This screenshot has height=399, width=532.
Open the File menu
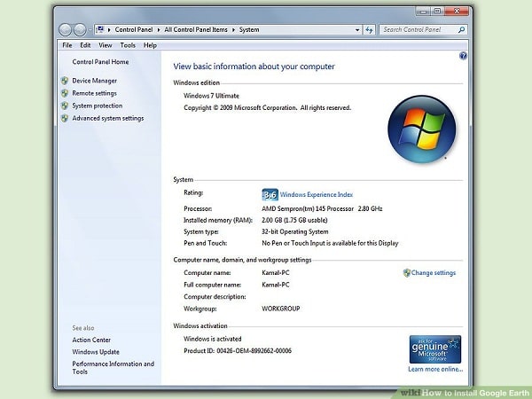click(67, 45)
